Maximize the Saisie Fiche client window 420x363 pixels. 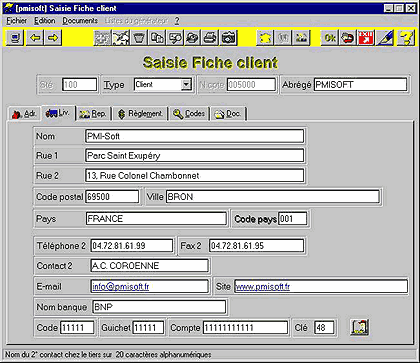(399, 9)
